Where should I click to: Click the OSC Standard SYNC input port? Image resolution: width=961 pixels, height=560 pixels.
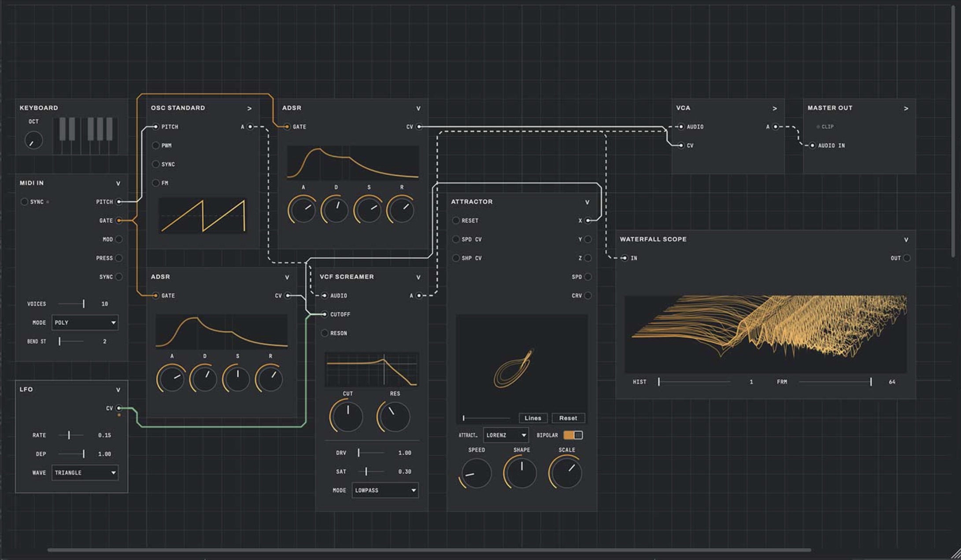[x=155, y=164]
